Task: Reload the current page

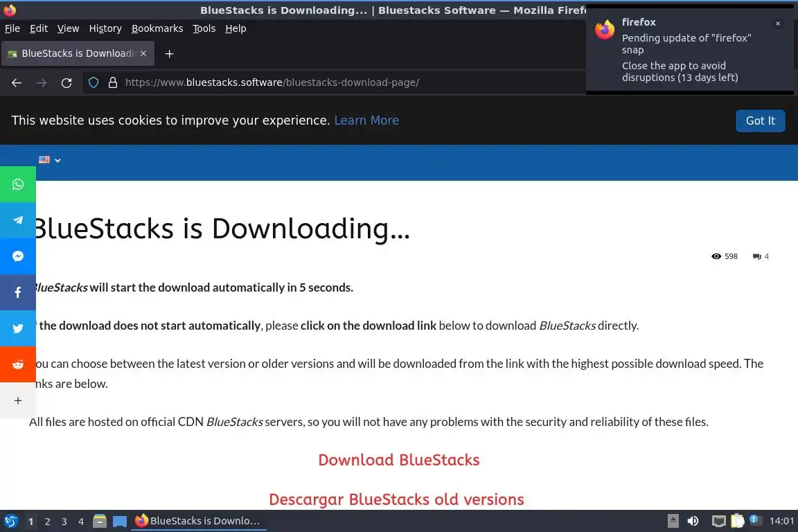Action: [x=66, y=82]
